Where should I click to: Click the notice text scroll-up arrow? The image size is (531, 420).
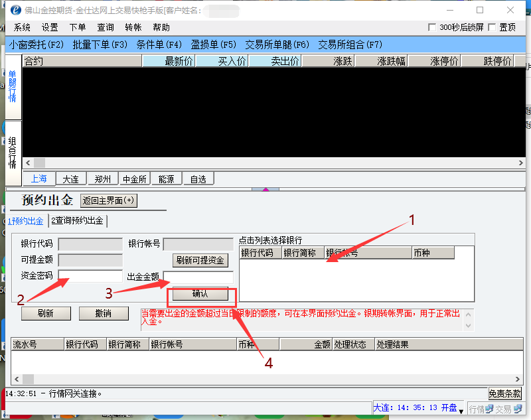[x=469, y=315]
